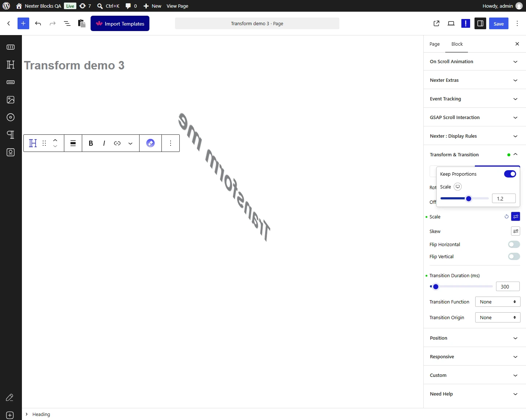Select the Block tab
This screenshot has height=420, width=526.
click(x=457, y=44)
